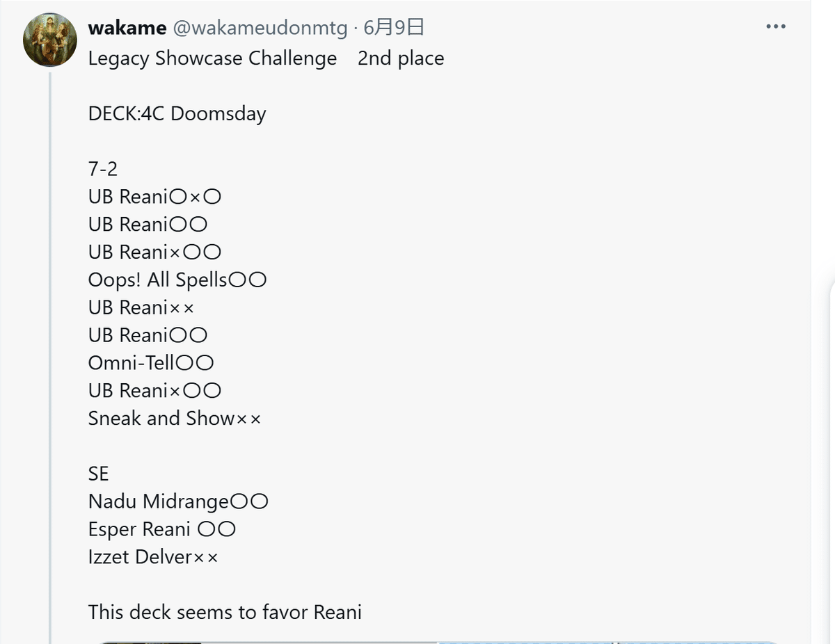Click the first UB Reani result line
This screenshot has width=835, height=644.
tap(154, 197)
